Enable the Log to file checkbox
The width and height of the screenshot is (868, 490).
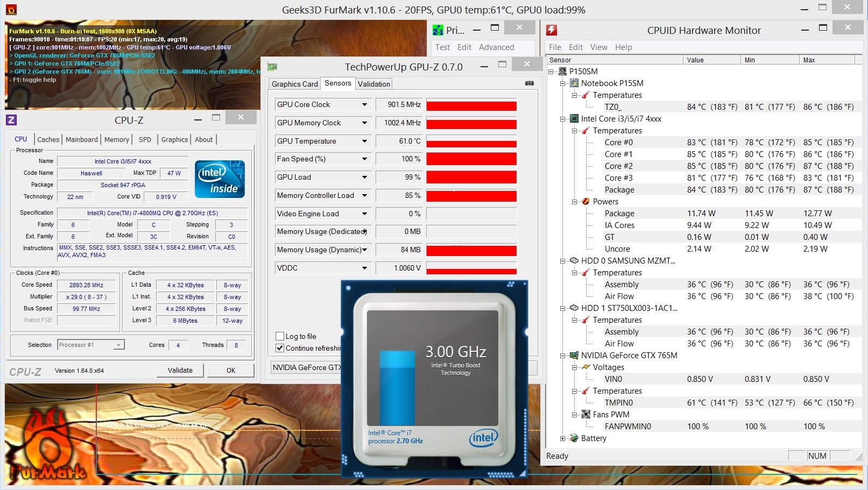(280, 336)
